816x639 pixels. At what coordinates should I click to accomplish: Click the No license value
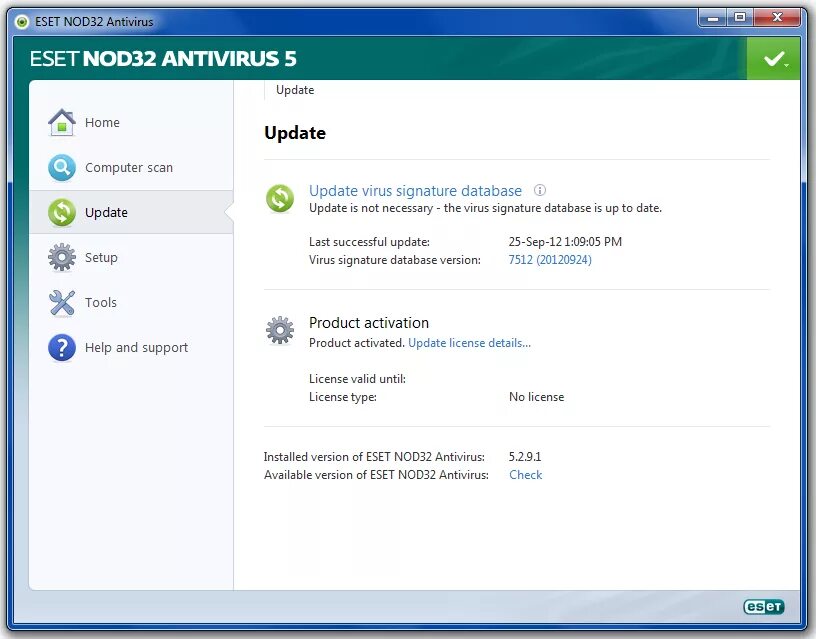coord(537,397)
